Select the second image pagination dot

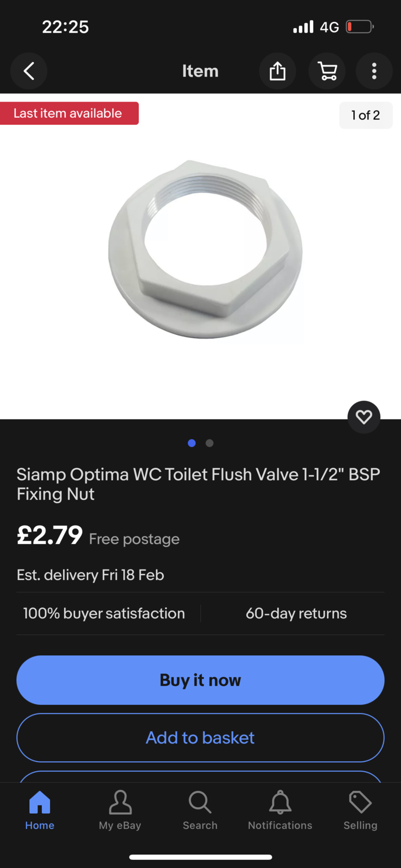click(x=209, y=443)
